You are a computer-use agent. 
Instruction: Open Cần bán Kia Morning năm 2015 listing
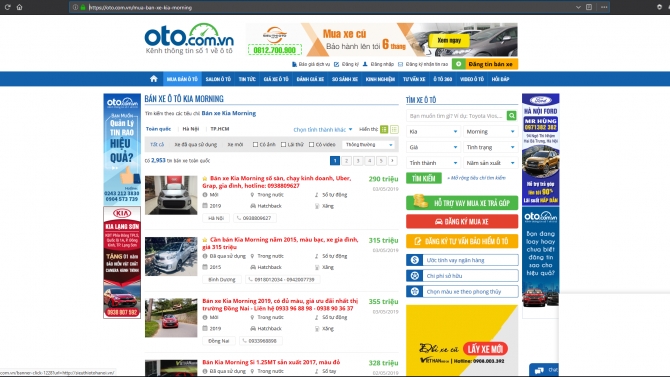click(x=280, y=243)
